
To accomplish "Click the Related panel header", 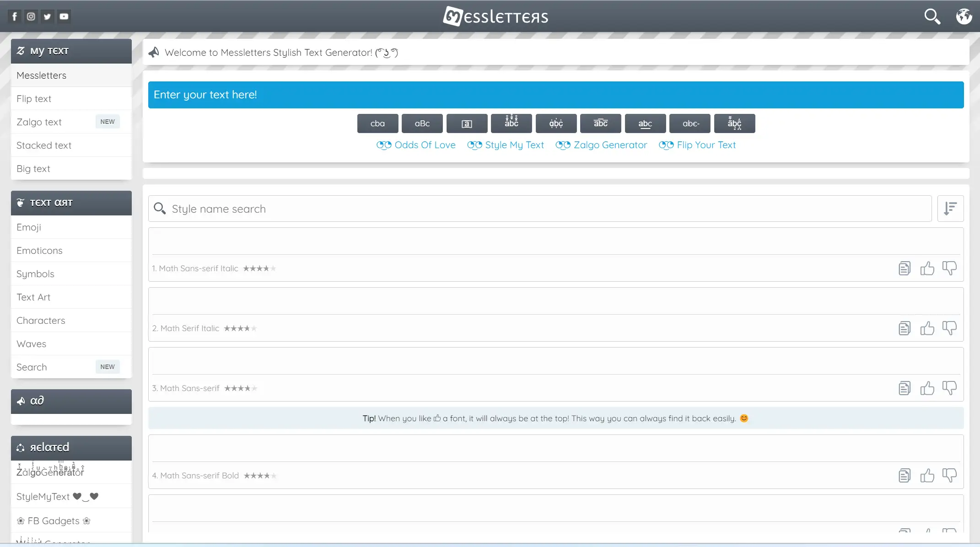I will coord(71,448).
